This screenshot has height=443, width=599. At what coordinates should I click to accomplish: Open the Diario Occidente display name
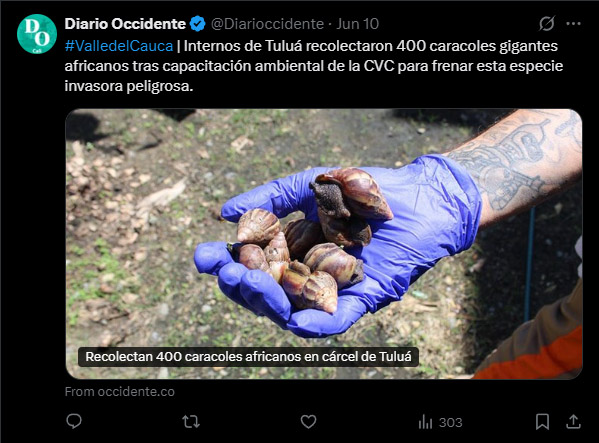tap(125, 24)
